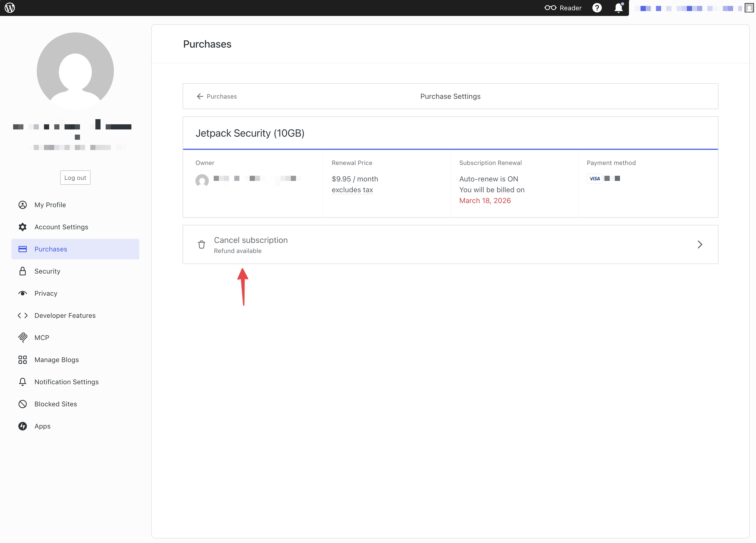Open Notification Settings in the sidebar

(66, 382)
